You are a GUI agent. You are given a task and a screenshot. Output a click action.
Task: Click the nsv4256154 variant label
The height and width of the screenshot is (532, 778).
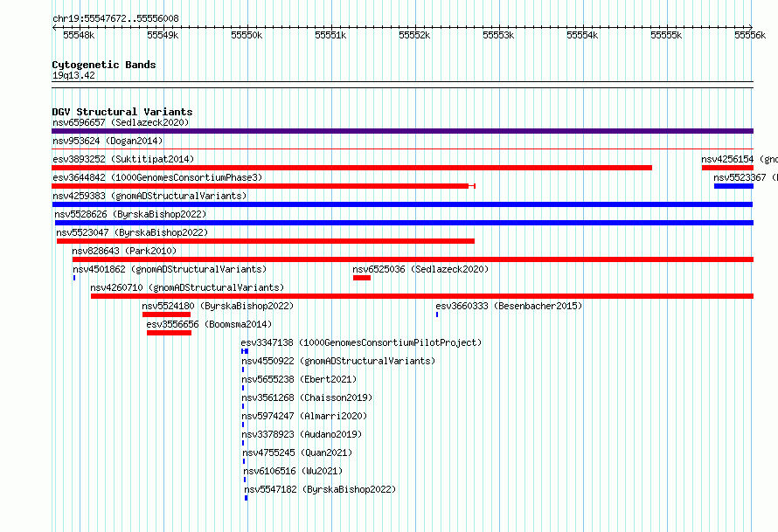740,159
